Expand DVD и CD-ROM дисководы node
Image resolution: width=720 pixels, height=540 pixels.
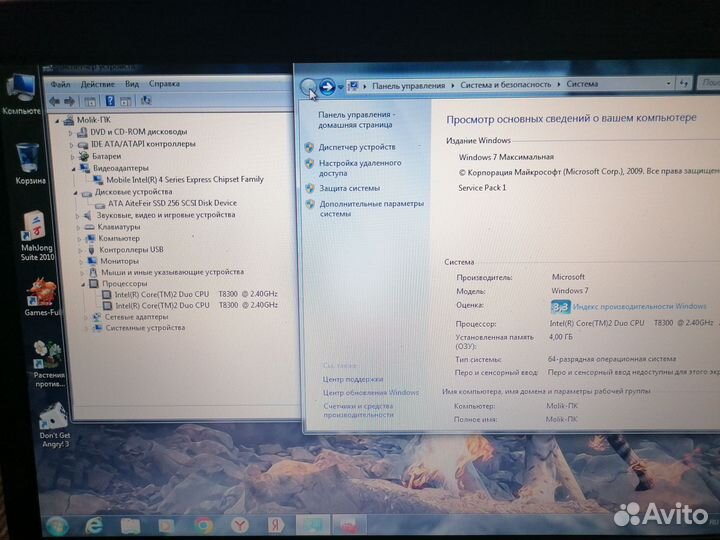click(71, 133)
